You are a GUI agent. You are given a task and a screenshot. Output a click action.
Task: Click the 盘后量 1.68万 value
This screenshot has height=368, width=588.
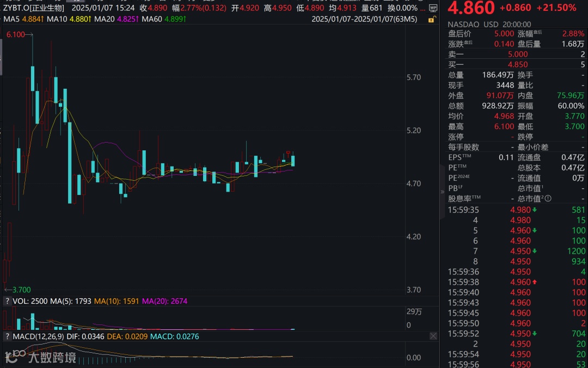tap(573, 44)
